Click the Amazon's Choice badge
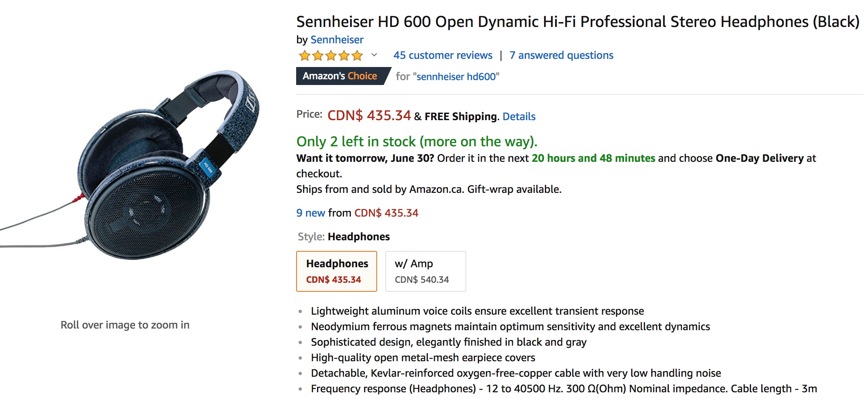The width and height of the screenshot is (868, 407). point(340,76)
